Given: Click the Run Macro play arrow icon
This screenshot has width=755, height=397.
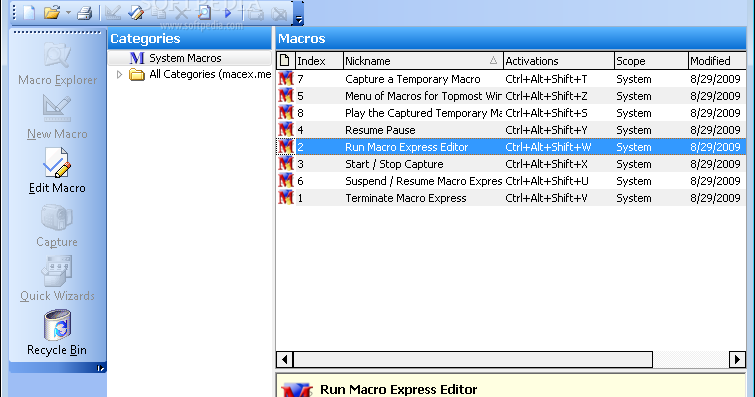Looking at the screenshot, I should (x=228, y=13).
